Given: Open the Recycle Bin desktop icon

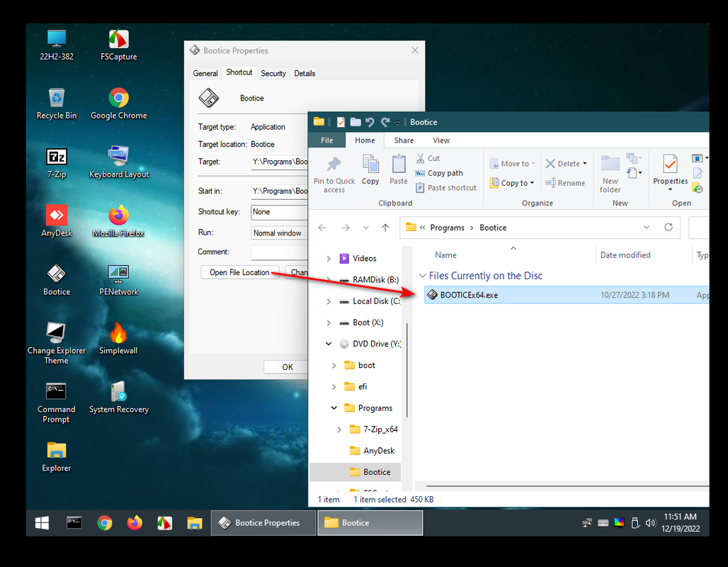Looking at the screenshot, I should [56, 104].
